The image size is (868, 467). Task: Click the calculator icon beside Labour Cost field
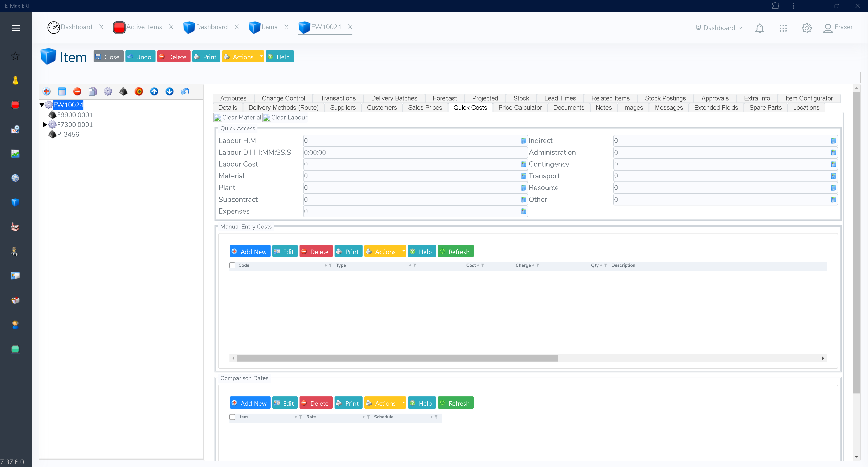point(523,164)
